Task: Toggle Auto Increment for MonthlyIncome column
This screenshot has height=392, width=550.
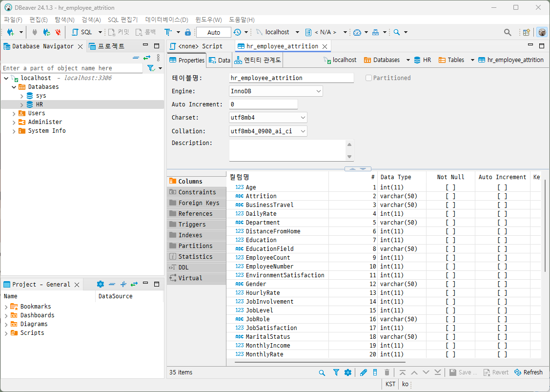Action: click(x=502, y=345)
